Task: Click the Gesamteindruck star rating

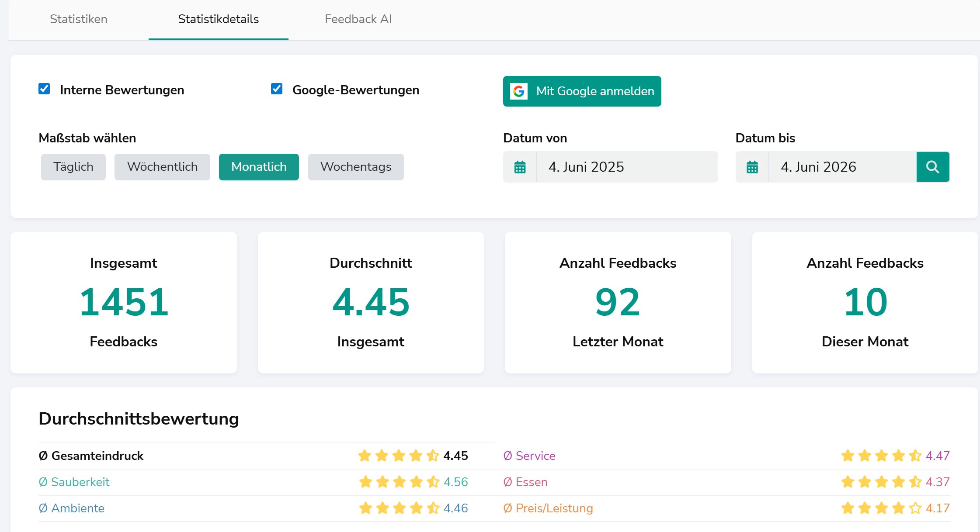Action: coord(399,456)
